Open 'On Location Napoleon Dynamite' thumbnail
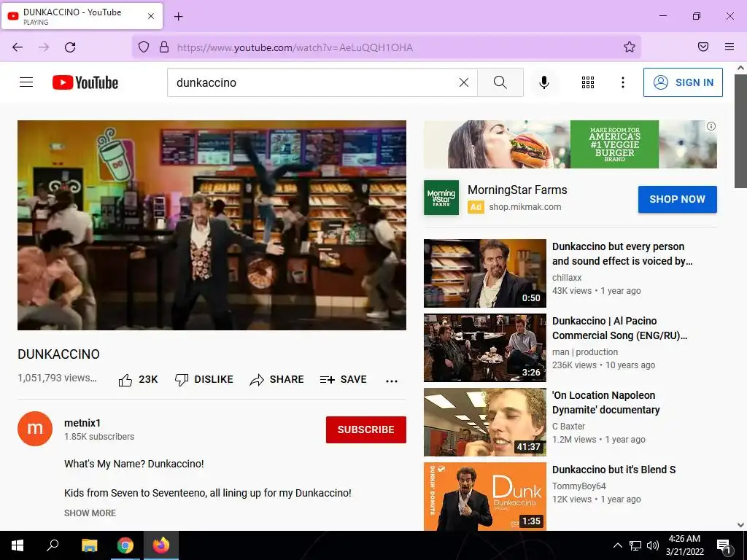The image size is (747, 560). [485, 422]
